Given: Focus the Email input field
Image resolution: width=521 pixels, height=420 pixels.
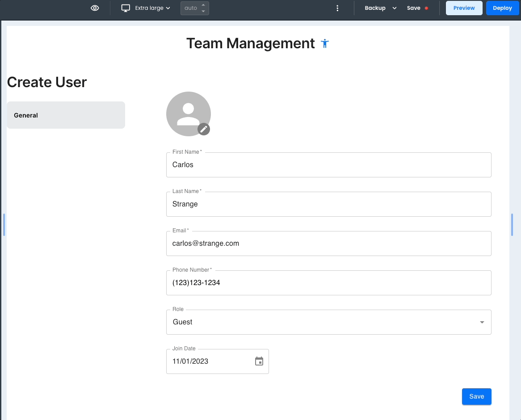Looking at the screenshot, I should 328,244.
